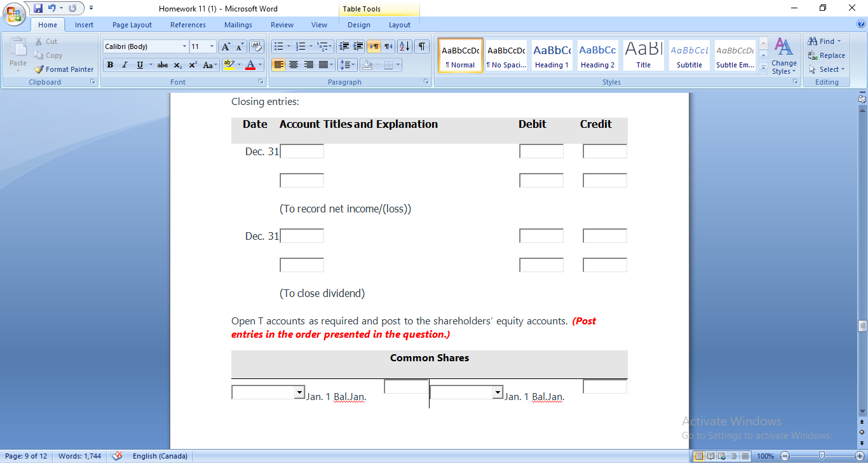The width and height of the screenshot is (868, 463).
Task: Set right-to-left text direction
Action: click(388, 46)
